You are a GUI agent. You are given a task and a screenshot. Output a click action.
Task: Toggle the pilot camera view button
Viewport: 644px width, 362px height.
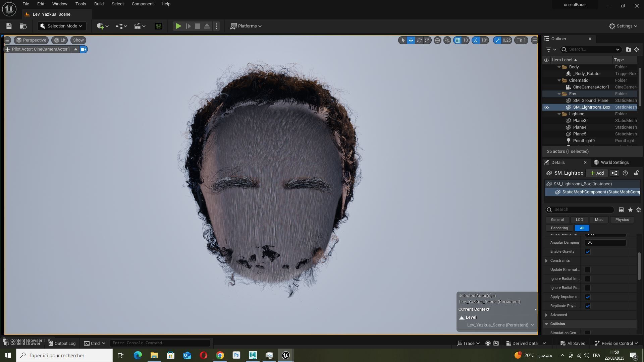tap(84, 50)
